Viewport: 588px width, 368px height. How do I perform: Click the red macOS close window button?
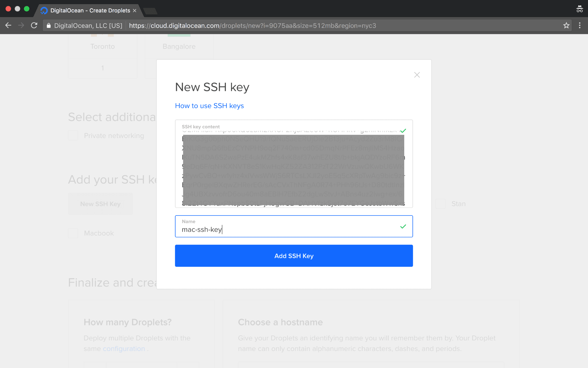click(8, 9)
